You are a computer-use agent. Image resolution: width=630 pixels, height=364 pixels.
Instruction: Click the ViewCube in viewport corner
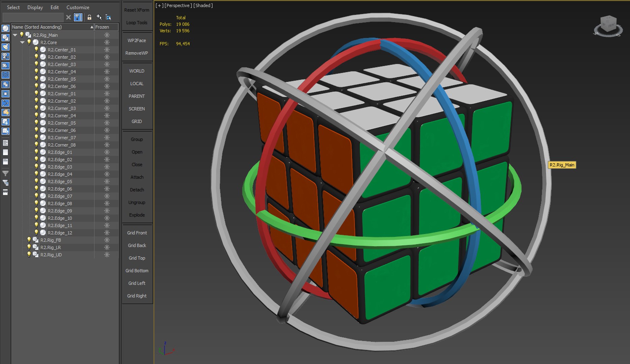point(608,26)
